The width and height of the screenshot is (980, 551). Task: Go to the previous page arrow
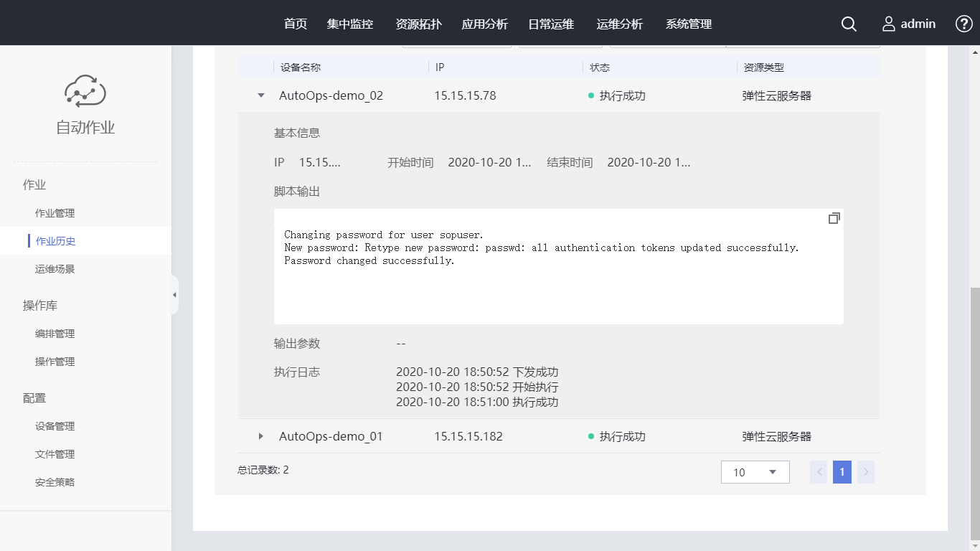(x=819, y=472)
